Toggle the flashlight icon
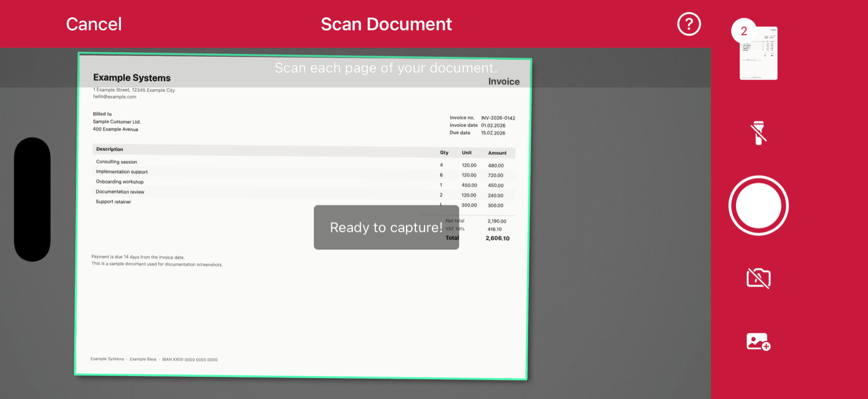 (x=759, y=133)
